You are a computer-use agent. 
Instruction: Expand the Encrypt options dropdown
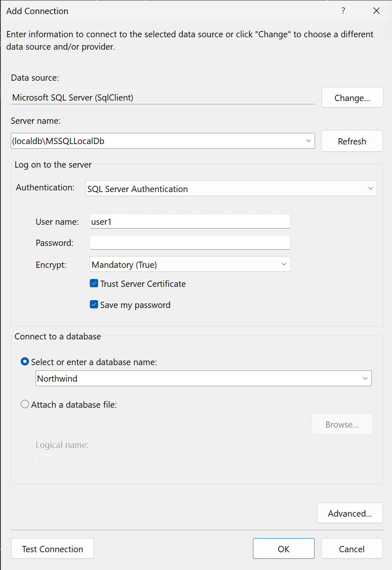click(x=284, y=264)
